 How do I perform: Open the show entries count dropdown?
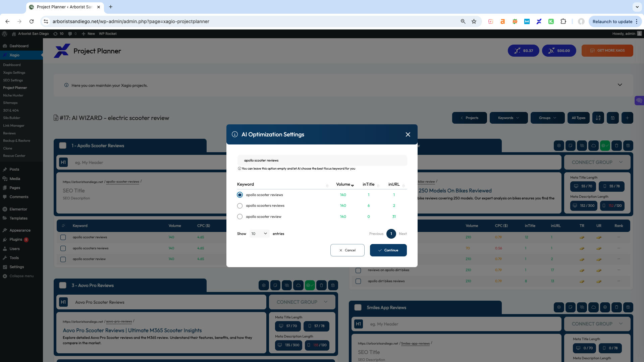pyautogui.click(x=259, y=234)
